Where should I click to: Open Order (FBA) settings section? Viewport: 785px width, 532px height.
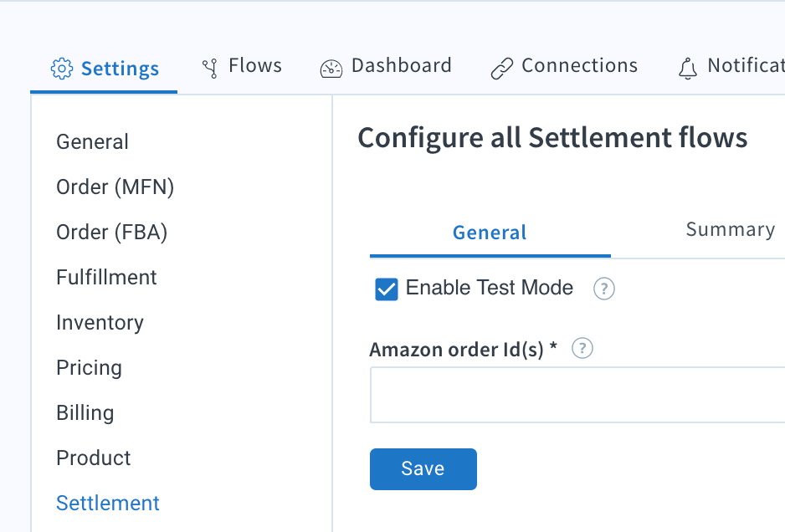[x=111, y=233]
